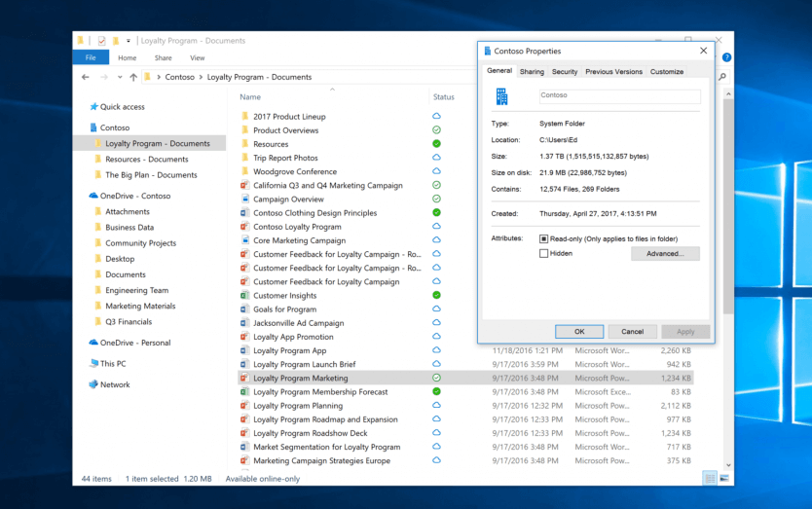
Task: Select Market Segmentation for Loyalty Program
Action: click(x=327, y=447)
